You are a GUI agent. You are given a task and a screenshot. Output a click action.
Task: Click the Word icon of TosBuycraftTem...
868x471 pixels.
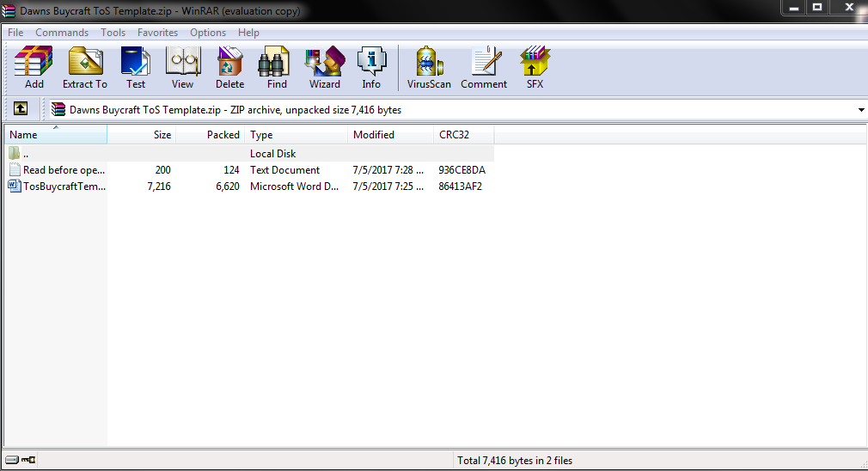(x=15, y=186)
